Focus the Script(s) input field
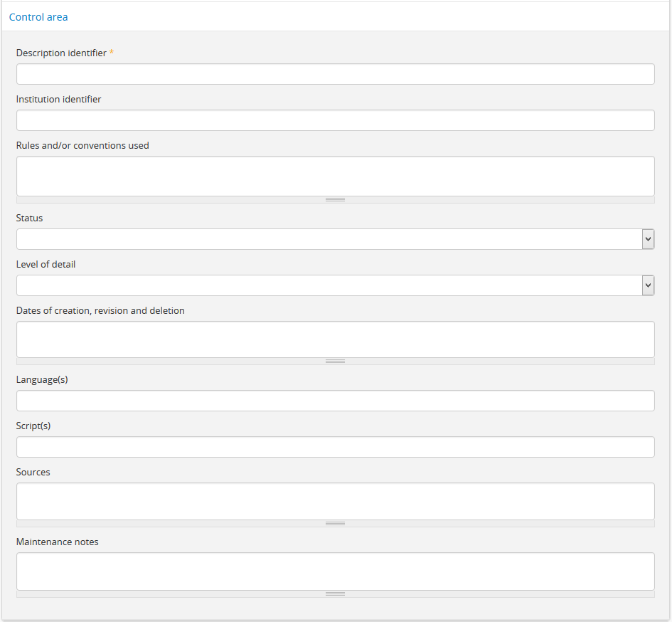 (335, 447)
